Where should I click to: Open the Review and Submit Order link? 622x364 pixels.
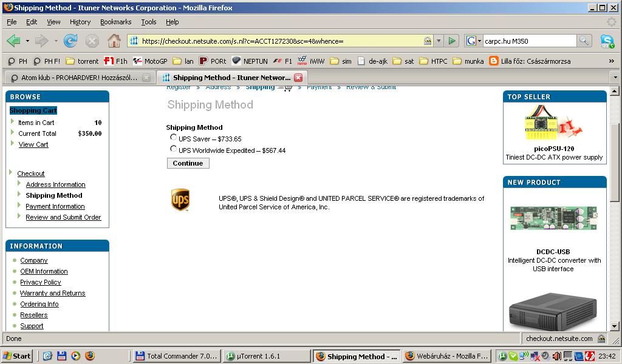[63, 217]
